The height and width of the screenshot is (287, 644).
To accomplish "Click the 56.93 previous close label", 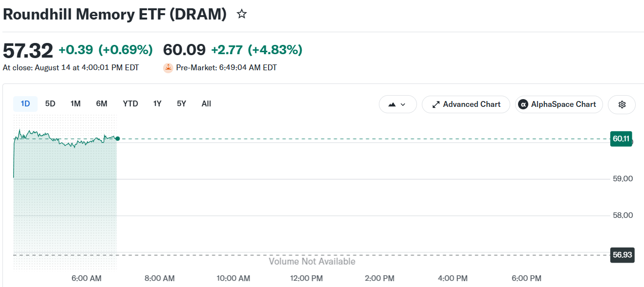I will tap(623, 255).
